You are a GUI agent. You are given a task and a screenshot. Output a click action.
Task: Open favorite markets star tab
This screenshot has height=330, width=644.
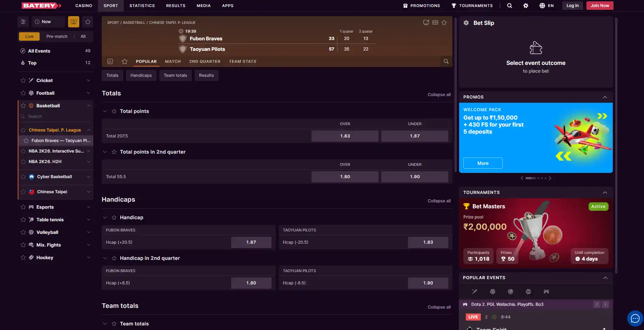(x=125, y=61)
